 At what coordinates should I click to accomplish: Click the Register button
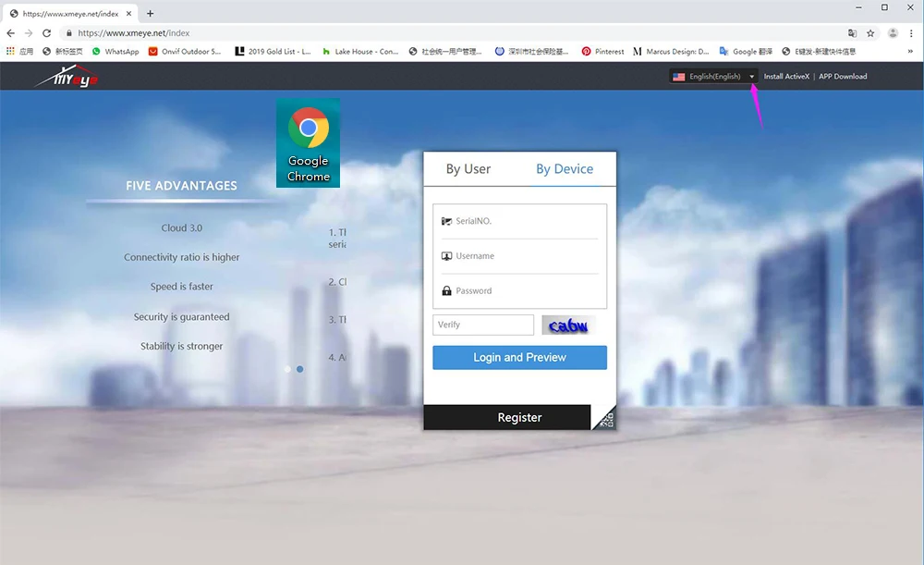click(506, 418)
